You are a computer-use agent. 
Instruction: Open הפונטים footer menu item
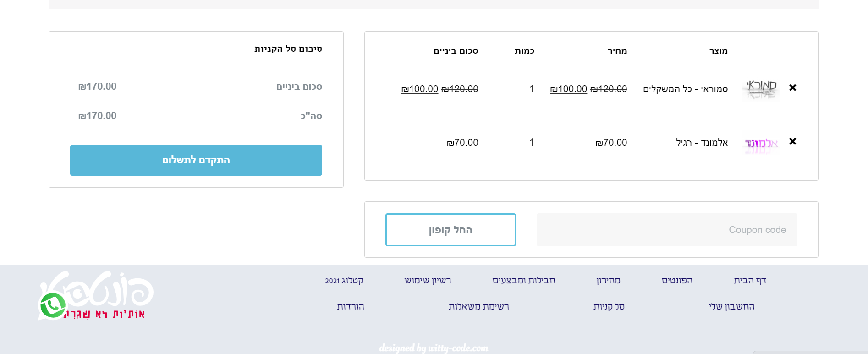click(x=677, y=280)
